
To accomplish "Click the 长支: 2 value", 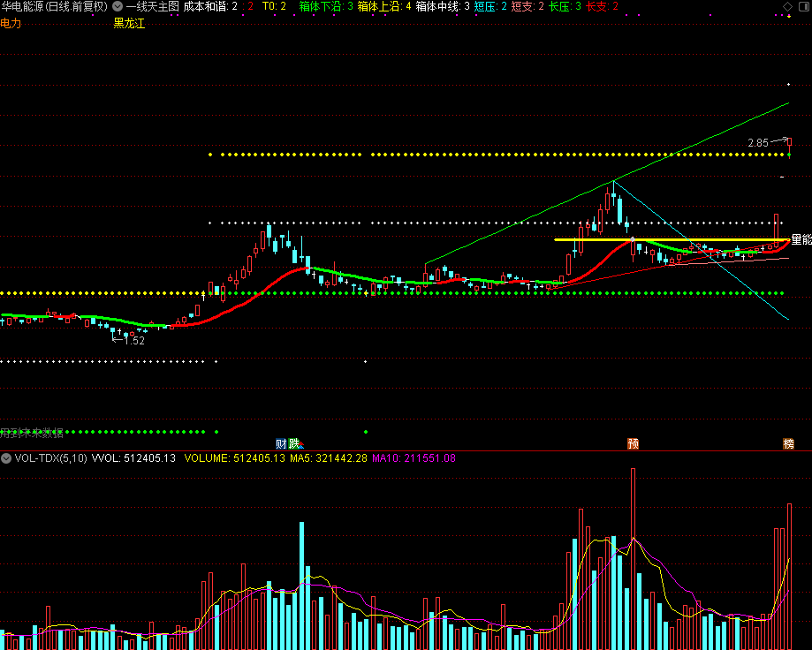I will (x=603, y=6).
